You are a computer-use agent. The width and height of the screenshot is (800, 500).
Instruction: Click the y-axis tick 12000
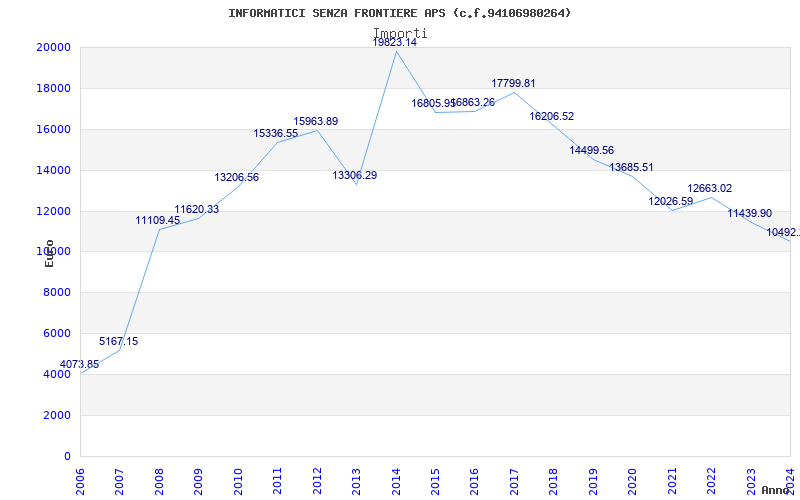[53, 211]
